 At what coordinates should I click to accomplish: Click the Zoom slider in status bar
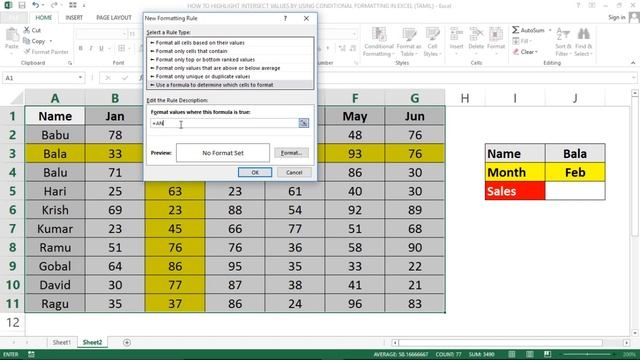click(587, 354)
